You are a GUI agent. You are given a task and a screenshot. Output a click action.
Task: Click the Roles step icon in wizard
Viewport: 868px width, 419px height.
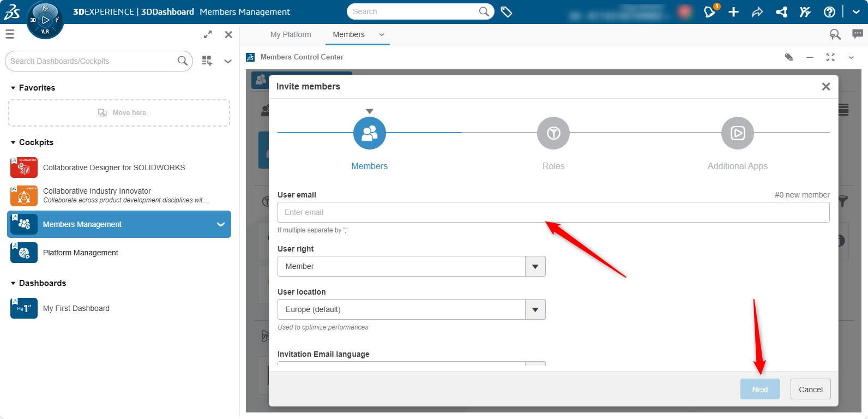[x=553, y=133]
